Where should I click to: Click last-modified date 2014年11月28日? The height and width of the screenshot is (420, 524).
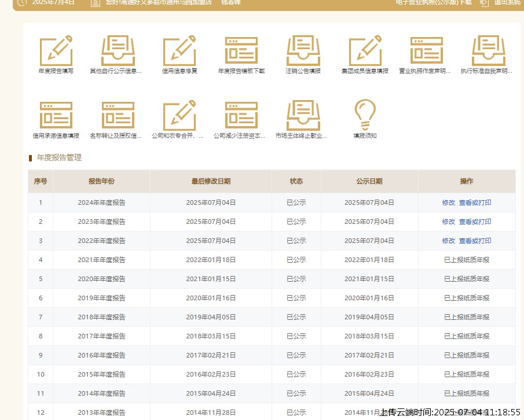click(x=211, y=412)
